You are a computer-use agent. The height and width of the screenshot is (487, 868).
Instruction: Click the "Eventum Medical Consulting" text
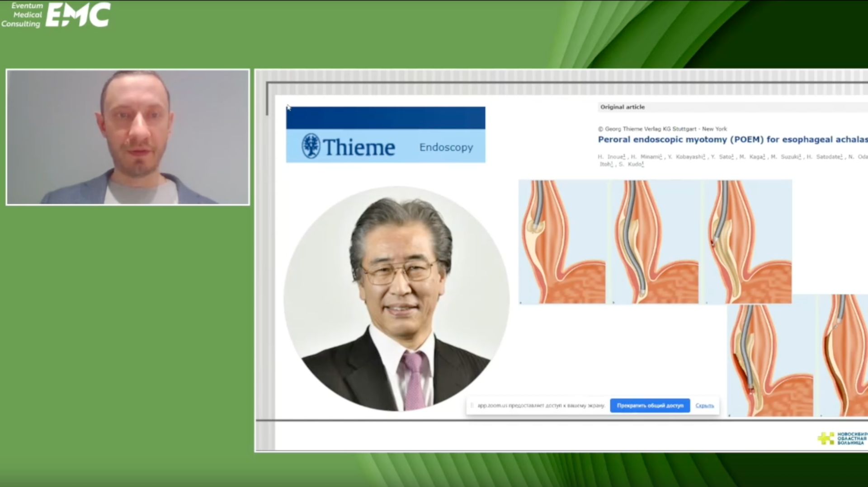22,15
